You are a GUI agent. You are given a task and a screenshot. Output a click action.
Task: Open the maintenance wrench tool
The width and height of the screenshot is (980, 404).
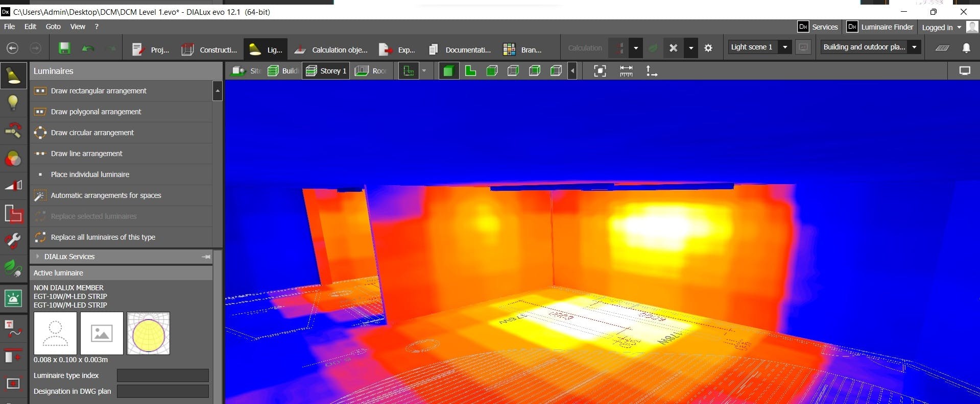pos(13,241)
